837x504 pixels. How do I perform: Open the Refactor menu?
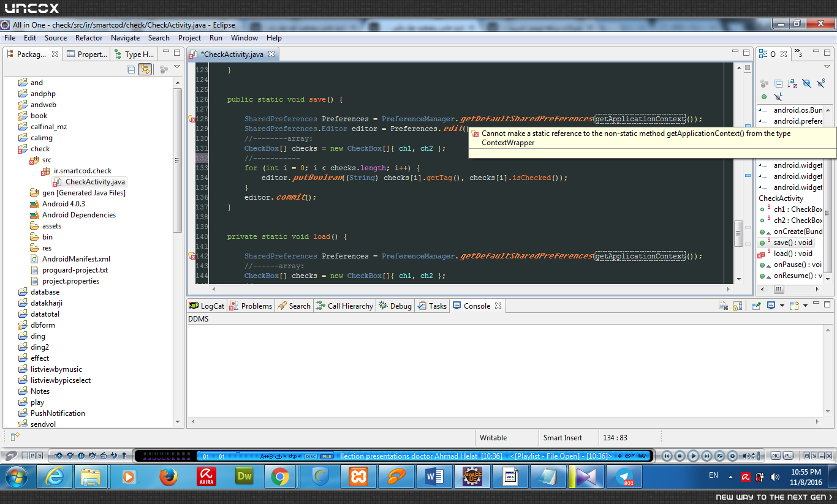tap(89, 38)
